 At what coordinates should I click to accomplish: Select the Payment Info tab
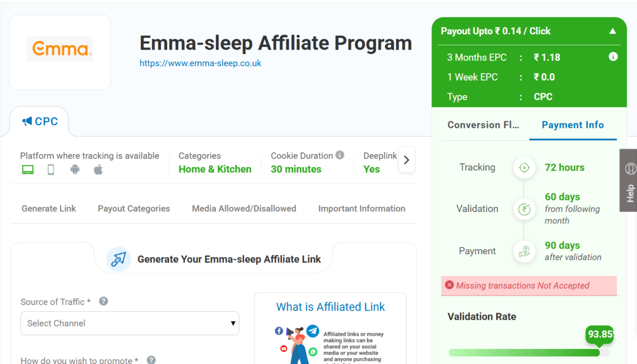click(573, 125)
